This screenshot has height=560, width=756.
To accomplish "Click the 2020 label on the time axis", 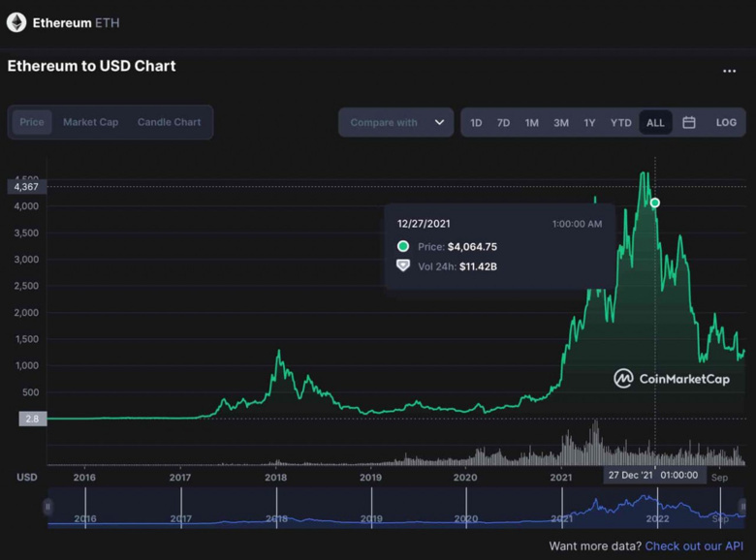I will pyautogui.click(x=465, y=478).
